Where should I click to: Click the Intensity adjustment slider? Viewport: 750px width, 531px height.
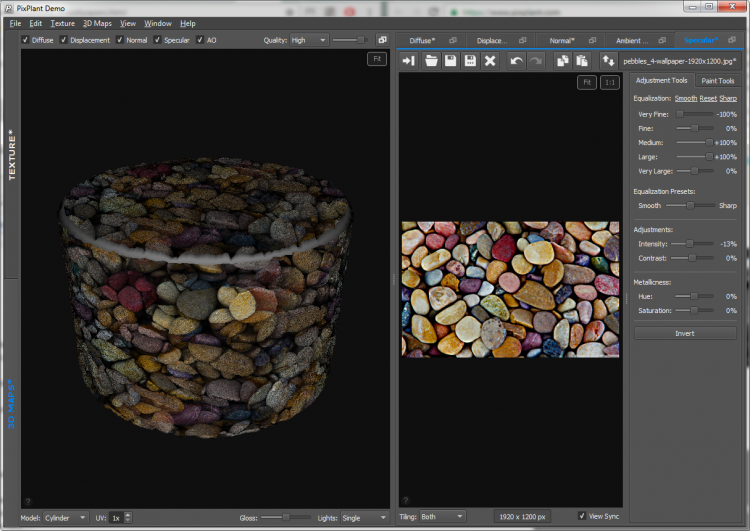pyautogui.click(x=690, y=244)
